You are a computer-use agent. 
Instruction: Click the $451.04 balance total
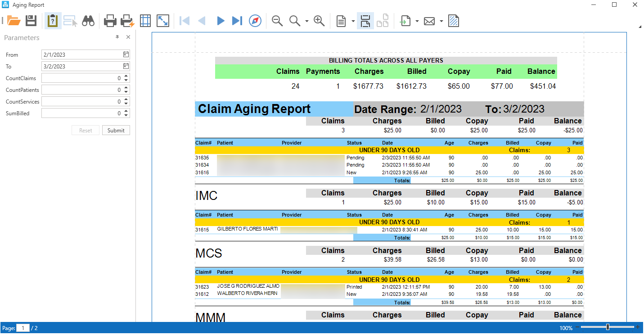click(543, 86)
